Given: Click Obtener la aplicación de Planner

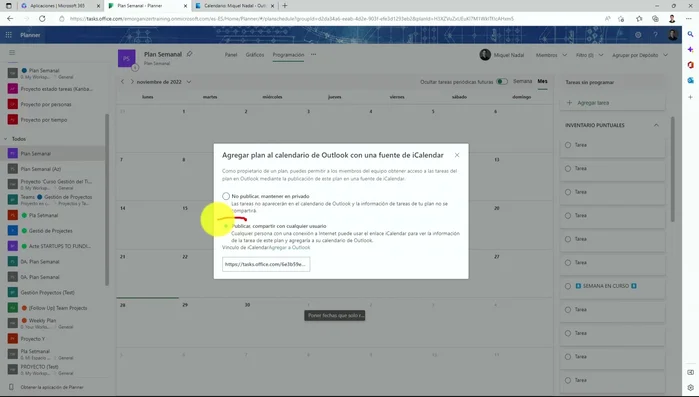Looking at the screenshot, I should (52, 387).
